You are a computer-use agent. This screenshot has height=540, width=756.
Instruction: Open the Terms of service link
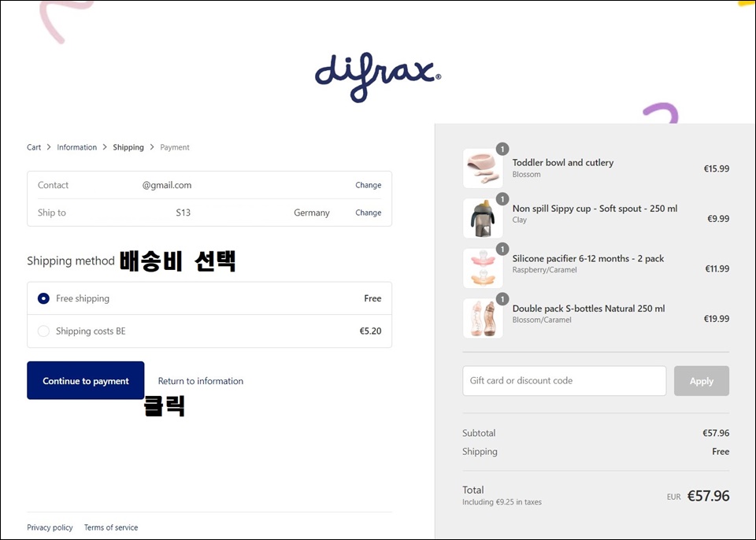111,527
